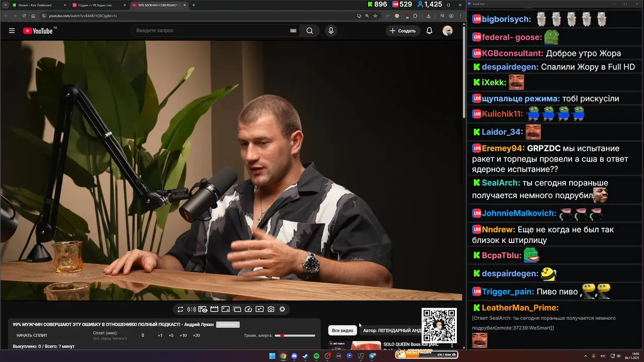Screen dimensions: 644x362
Task: Adjust the Громк. алерта volume slider
Action: pyautogui.click(x=295, y=335)
